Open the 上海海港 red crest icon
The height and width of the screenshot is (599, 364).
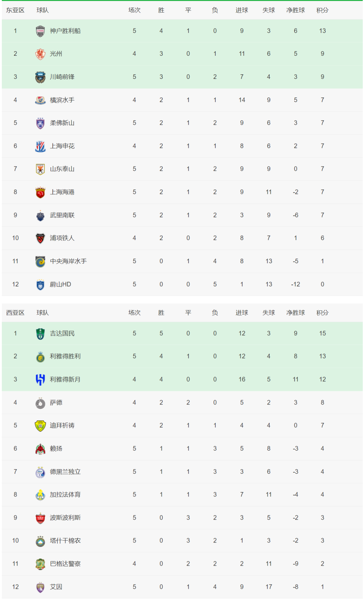[40, 192]
